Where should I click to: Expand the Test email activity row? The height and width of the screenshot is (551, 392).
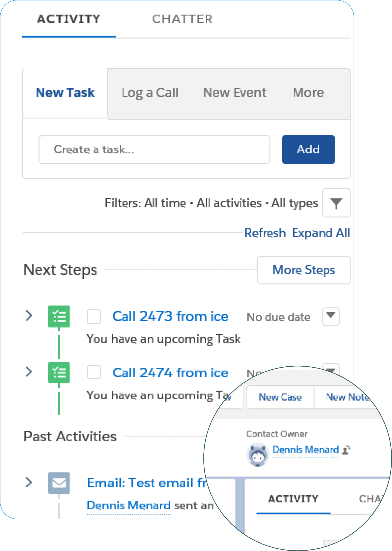point(29,482)
